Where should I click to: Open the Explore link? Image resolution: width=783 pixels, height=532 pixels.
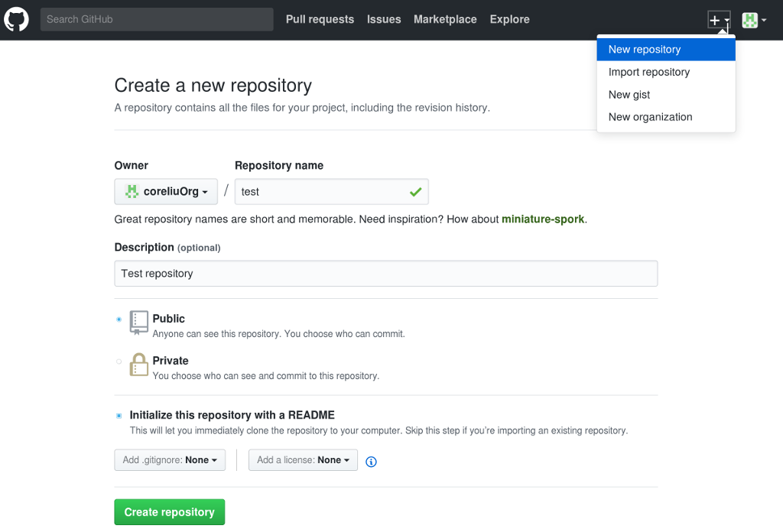(x=510, y=19)
